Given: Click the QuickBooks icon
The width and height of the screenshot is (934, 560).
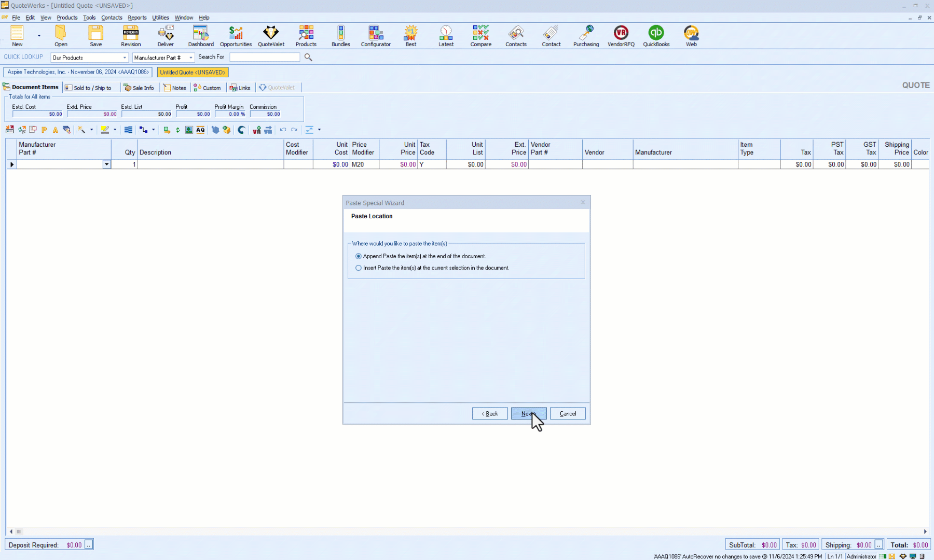Looking at the screenshot, I should pos(656,36).
